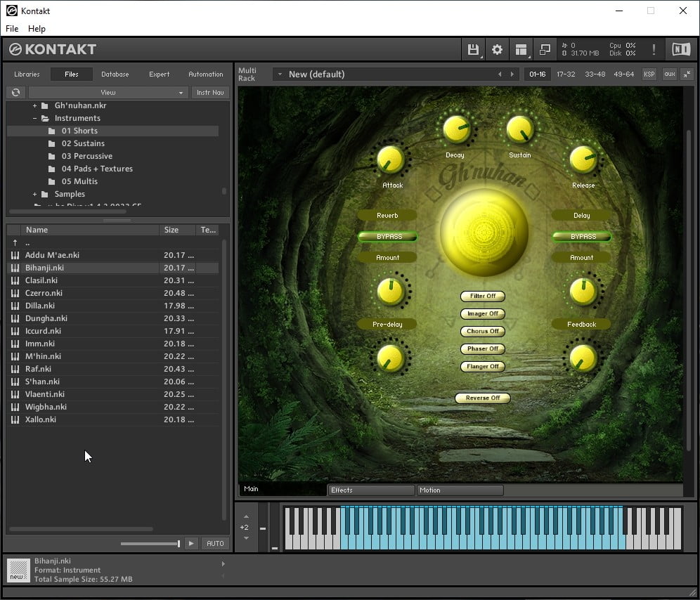Toggle aux sends panel icon

(670, 74)
